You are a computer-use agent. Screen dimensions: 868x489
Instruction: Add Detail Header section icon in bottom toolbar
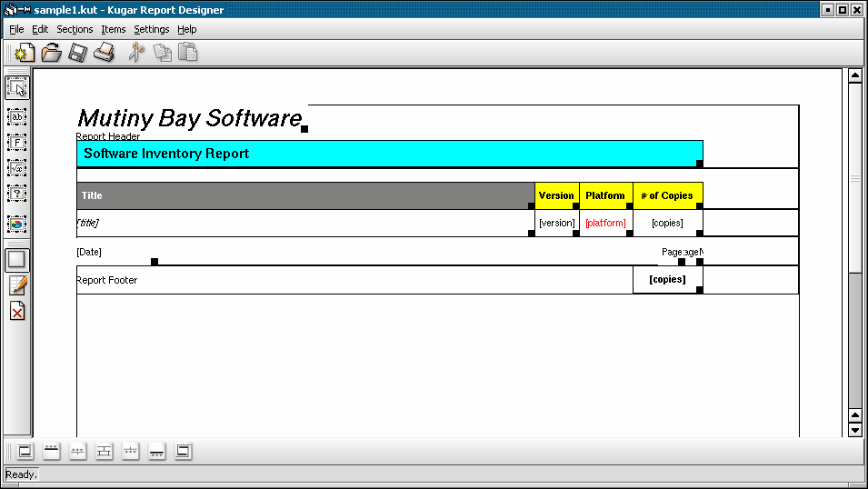77,452
